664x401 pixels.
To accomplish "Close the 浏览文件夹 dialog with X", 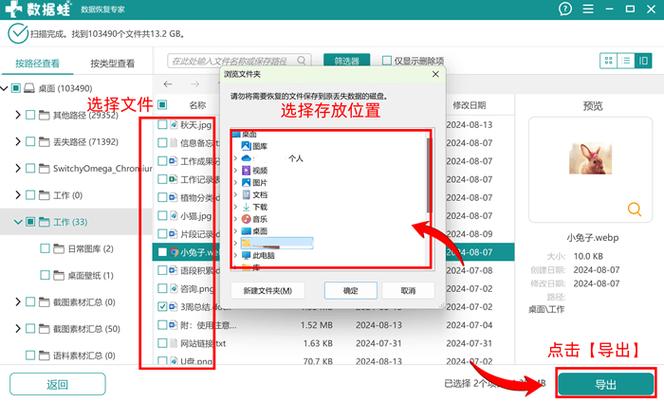I will 435,74.
